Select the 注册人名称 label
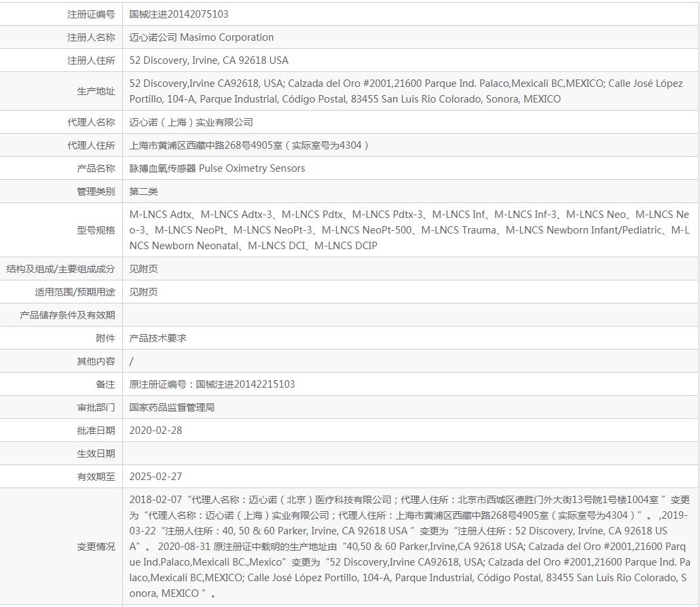This screenshot has width=700, height=607. click(x=91, y=37)
